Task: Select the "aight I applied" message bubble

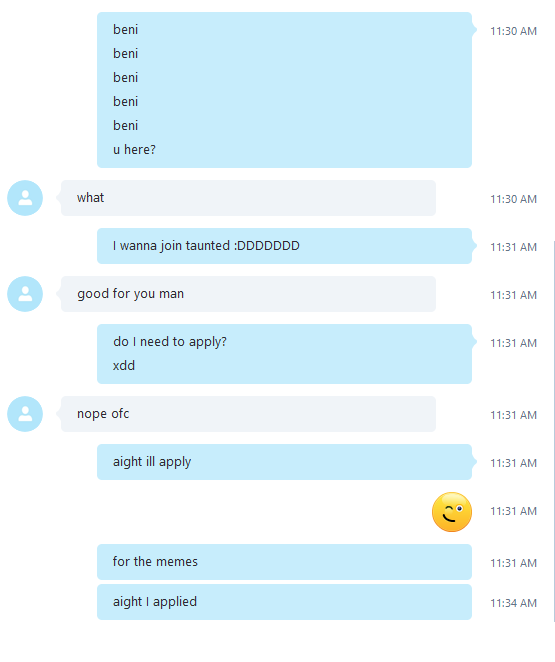Action: coord(284,602)
